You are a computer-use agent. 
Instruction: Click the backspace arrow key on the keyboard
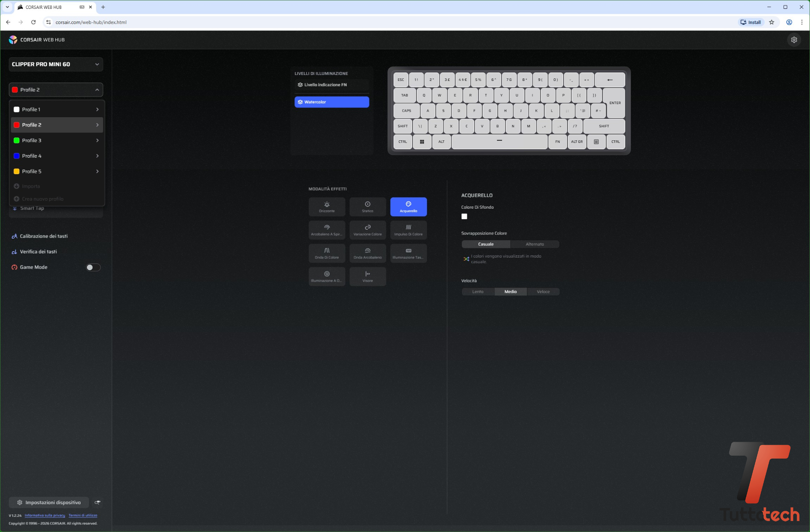(610, 80)
